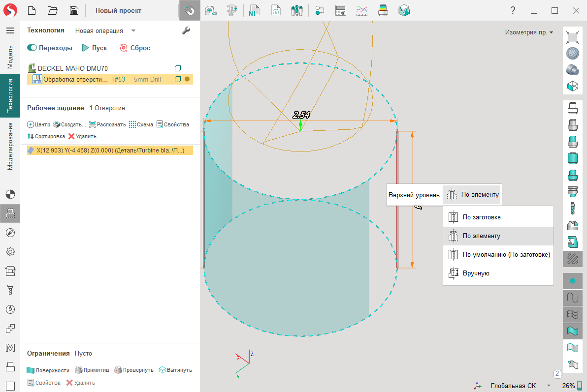Choose По заготовке from the level menu

point(481,217)
